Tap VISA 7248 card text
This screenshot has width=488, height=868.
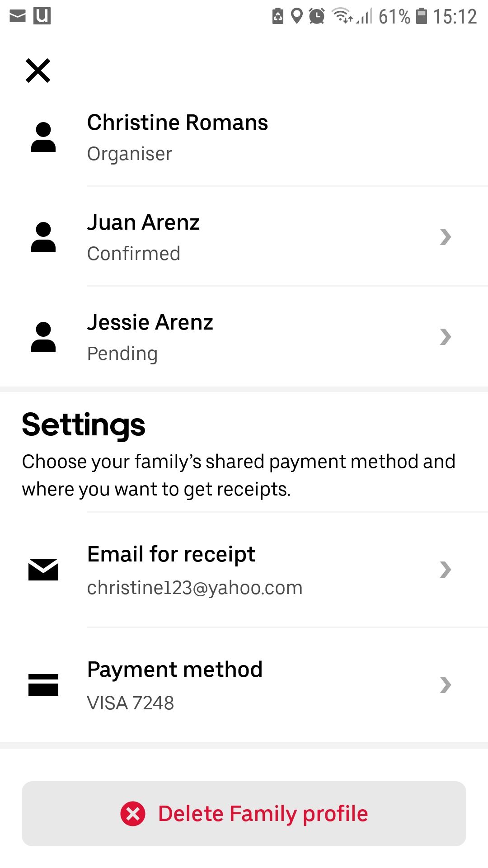[x=131, y=703]
